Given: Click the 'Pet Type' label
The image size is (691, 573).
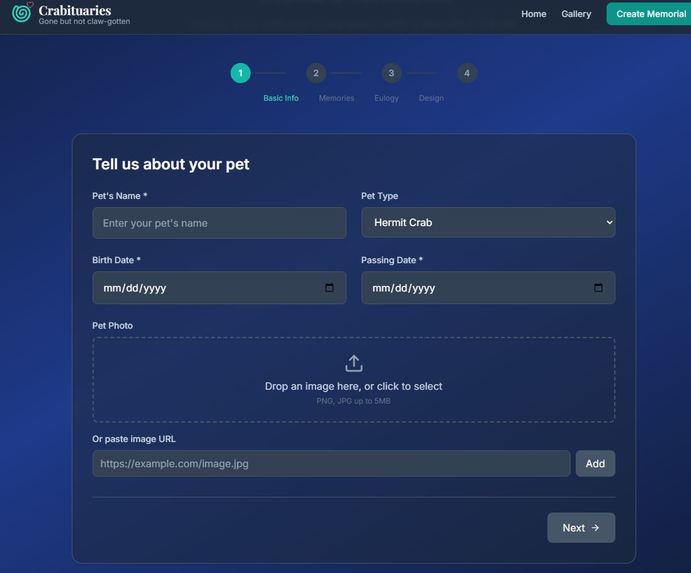Looking at the screenshot, I should coord(379,196).
